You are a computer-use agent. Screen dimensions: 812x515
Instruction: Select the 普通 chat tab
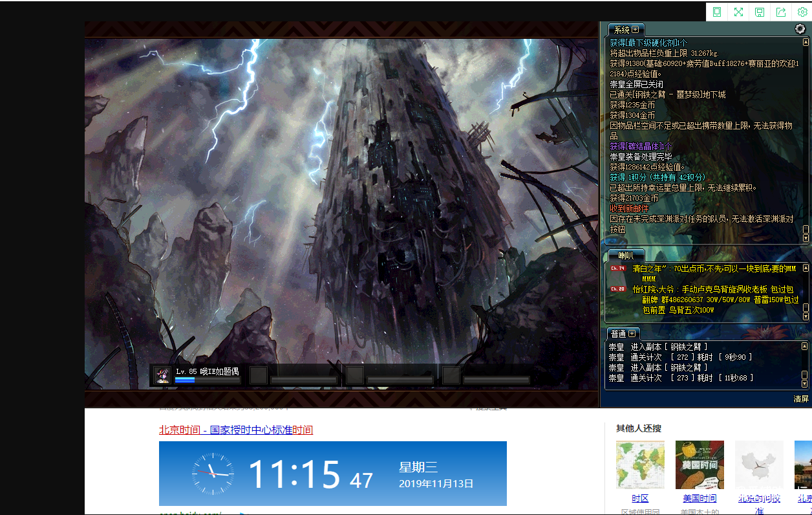coord(619,334)
